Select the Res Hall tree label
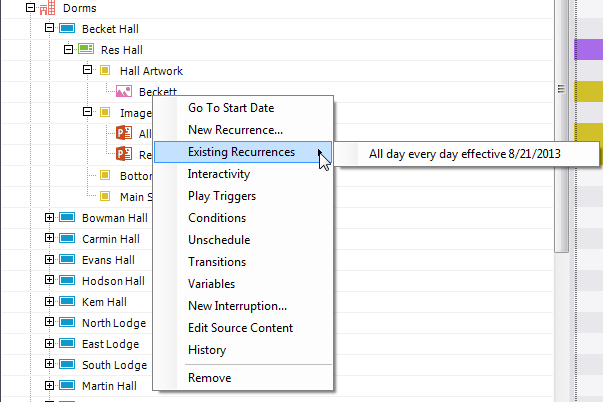 coord(122,50)
